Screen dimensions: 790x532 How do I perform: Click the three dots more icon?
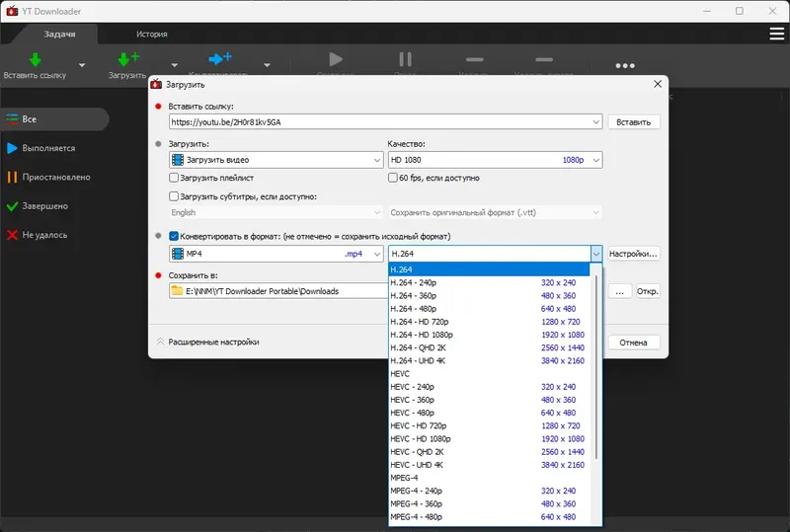[x=625, y=65]
